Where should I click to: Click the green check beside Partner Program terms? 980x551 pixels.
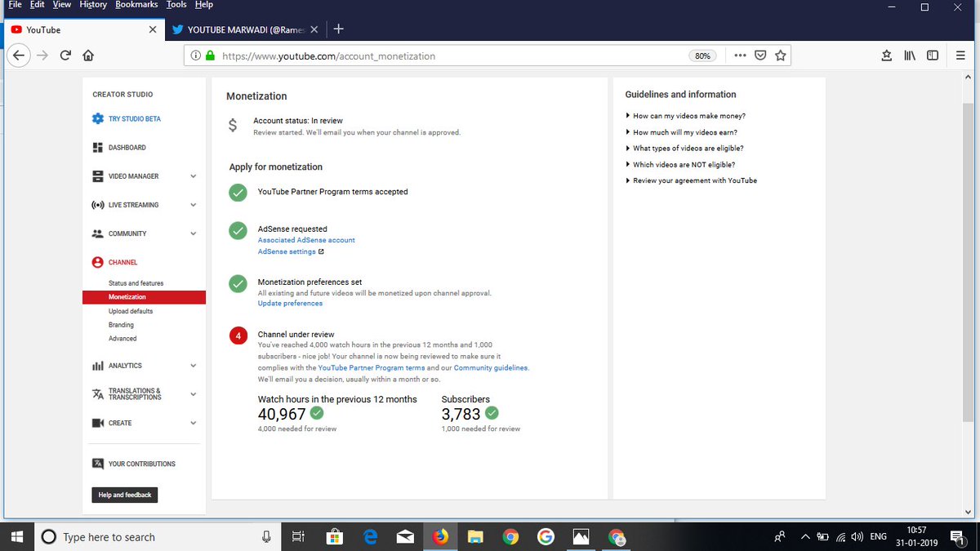pyautogui.click(x=238, y=193)
